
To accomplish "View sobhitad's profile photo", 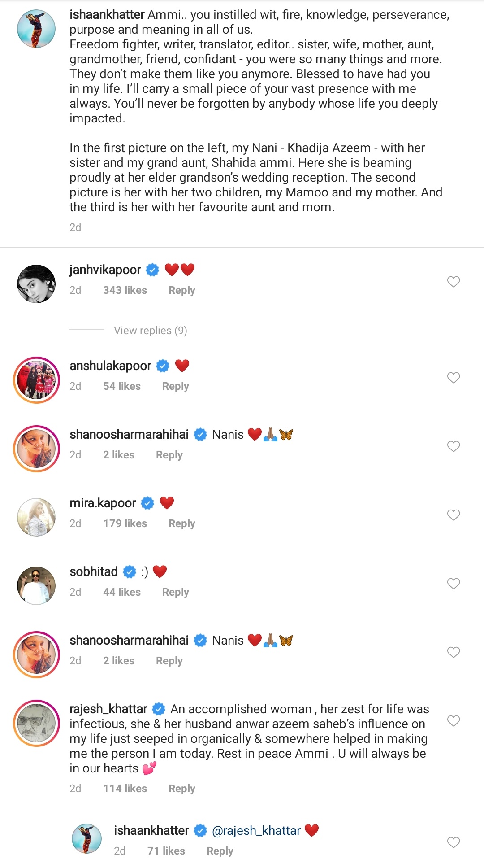I will click(36, 586).
